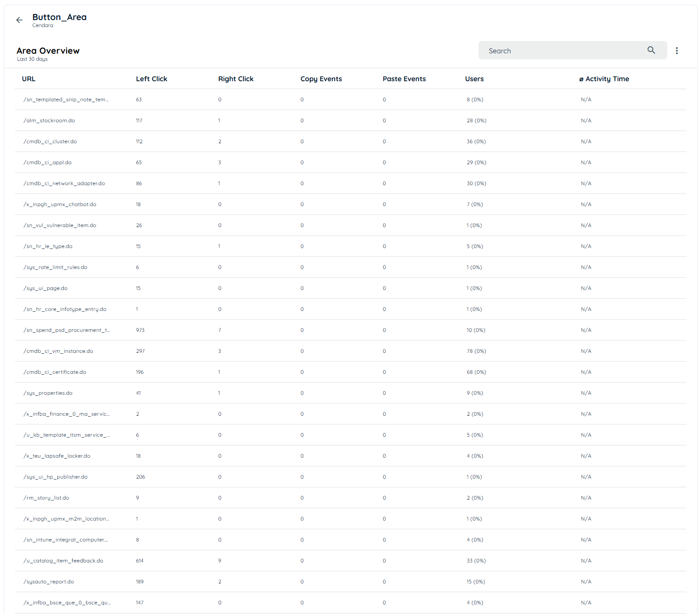Viewport: 700px width, 614px height.
Task: Select /sn_spend_psd_procurement_t... URL
Action: click(67, 330)
